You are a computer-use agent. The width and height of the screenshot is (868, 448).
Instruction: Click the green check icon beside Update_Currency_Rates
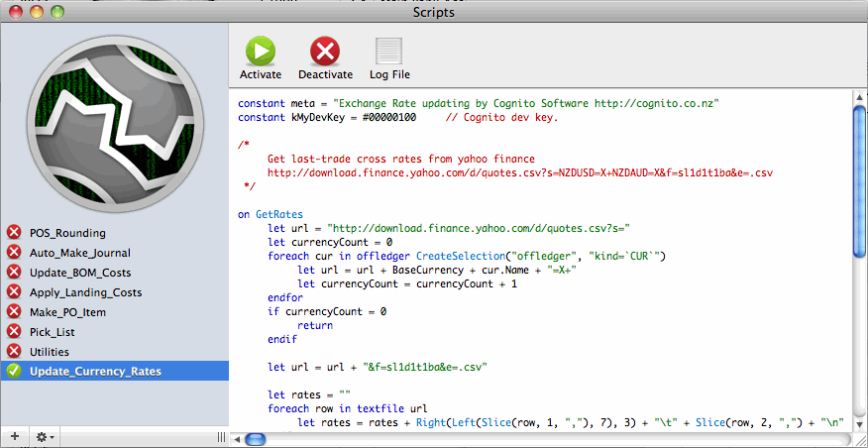pos(14,371)
